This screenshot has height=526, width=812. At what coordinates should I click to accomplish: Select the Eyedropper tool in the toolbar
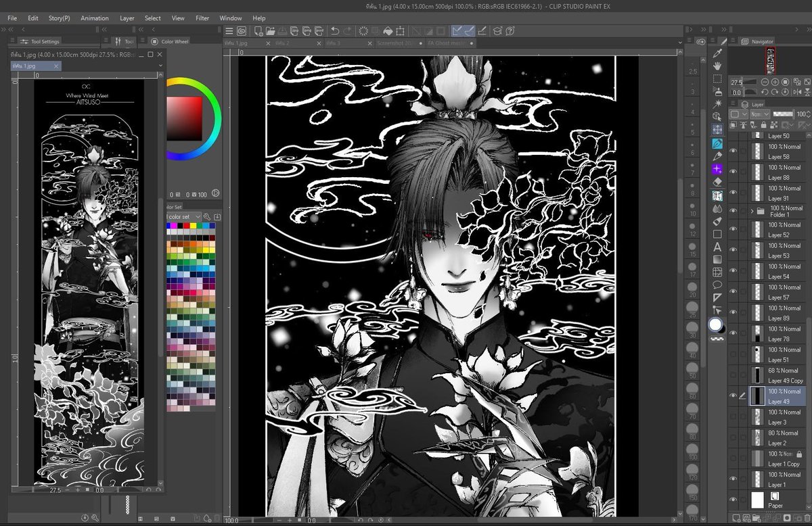coord(717,53)
